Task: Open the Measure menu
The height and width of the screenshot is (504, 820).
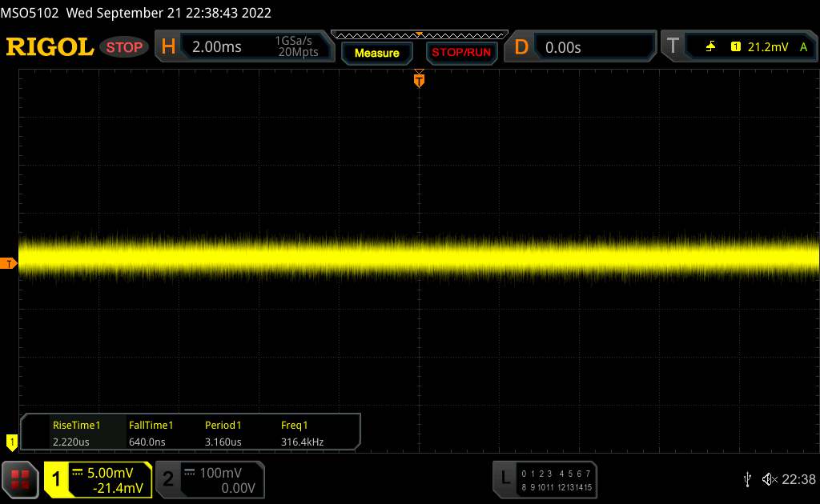Action: tap(376, 54)
